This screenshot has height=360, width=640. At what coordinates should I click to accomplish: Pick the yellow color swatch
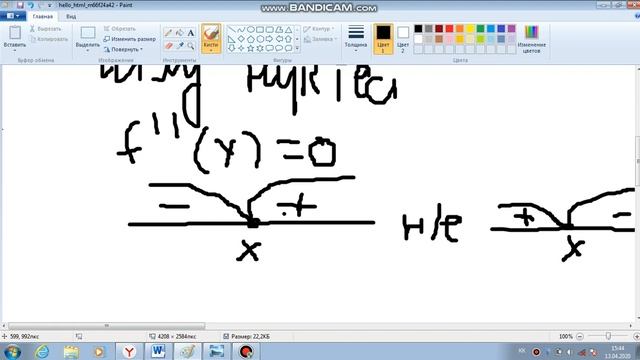pyautogui.click(x=470, y=29)
